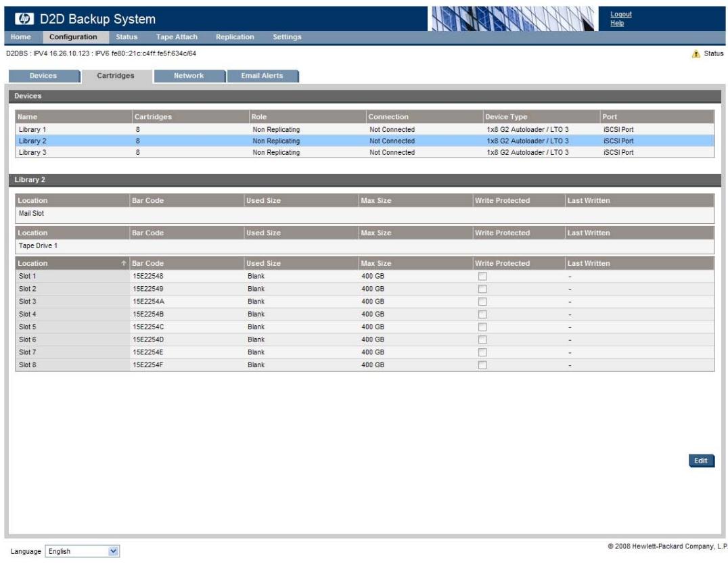The width and height of the screenshot is (728, 564).
Task: Toggle write protection for Slot 1
Action: click(482, 276)
